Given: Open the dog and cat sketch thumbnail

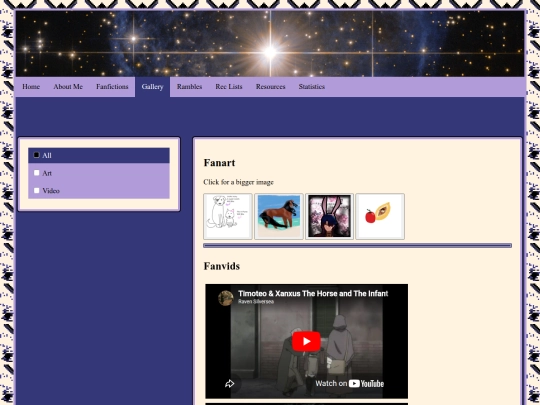Looking at the screenshot, I should point(228,216).
